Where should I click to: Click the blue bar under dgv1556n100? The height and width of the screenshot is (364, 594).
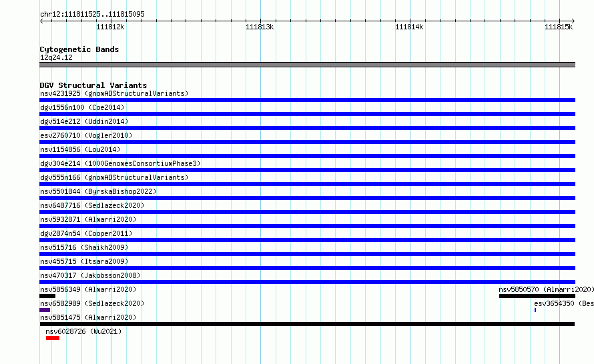point(307,114)
